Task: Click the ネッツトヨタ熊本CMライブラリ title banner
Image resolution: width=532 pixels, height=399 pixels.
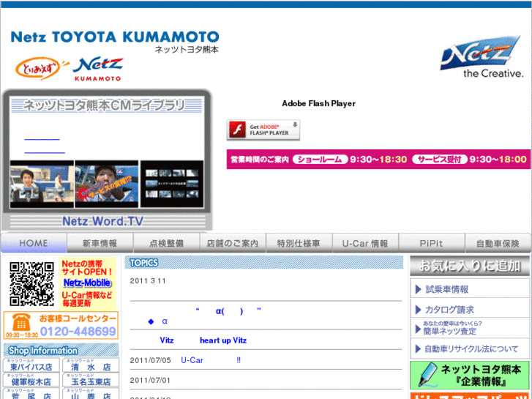Action: point(107,105)
